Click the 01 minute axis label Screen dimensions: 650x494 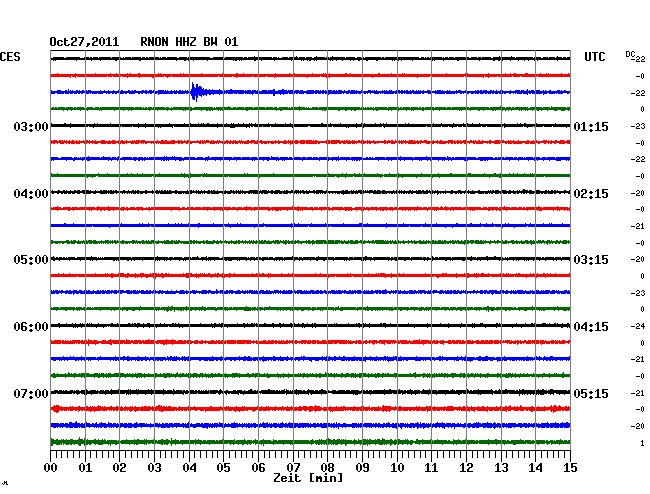(x=85, y=468)
